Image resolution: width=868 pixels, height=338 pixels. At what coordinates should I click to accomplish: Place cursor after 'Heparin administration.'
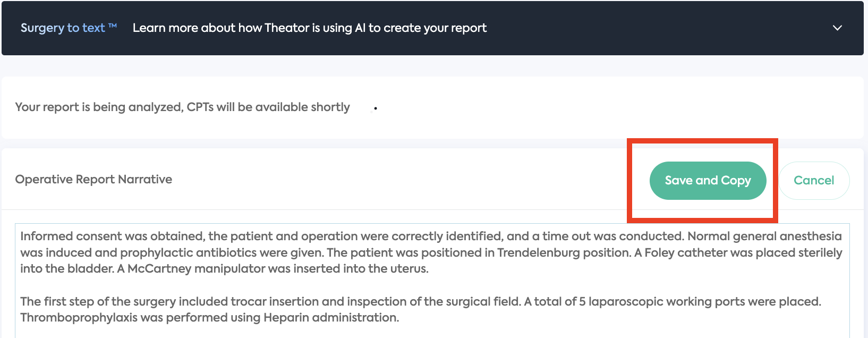(x=399, y=317)
